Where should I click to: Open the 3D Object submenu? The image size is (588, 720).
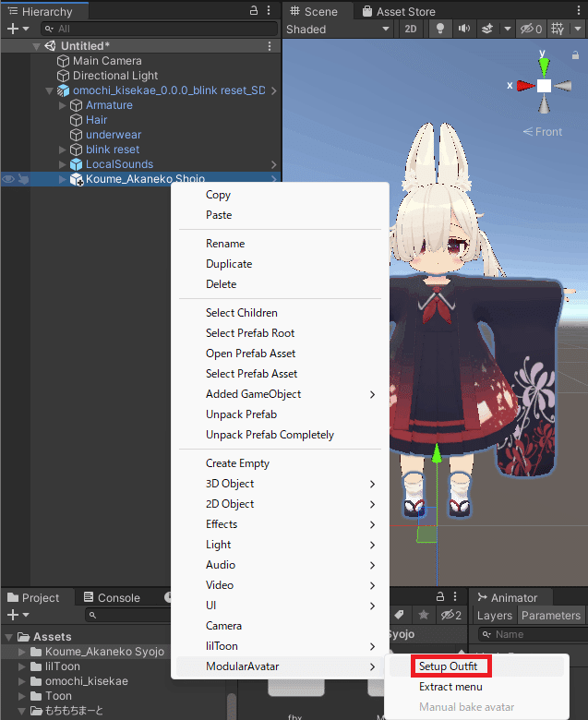click(280, 484)
